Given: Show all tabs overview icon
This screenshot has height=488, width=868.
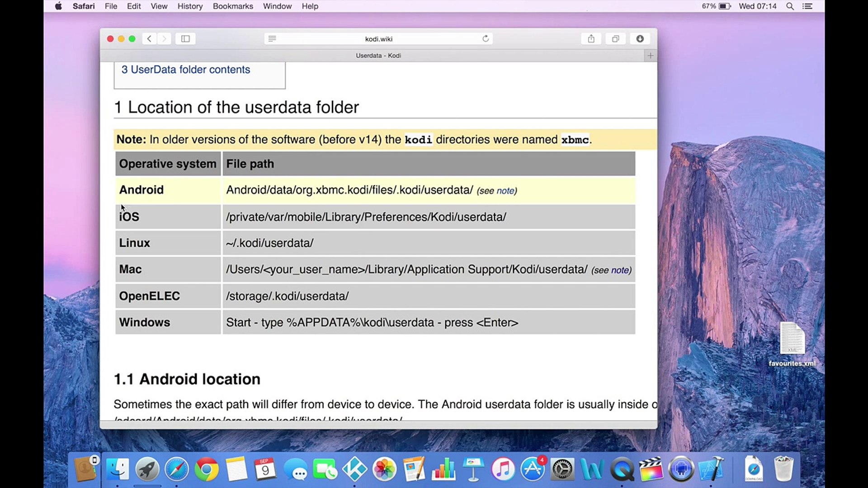Looking at the screenshot, I should (615, 39).
